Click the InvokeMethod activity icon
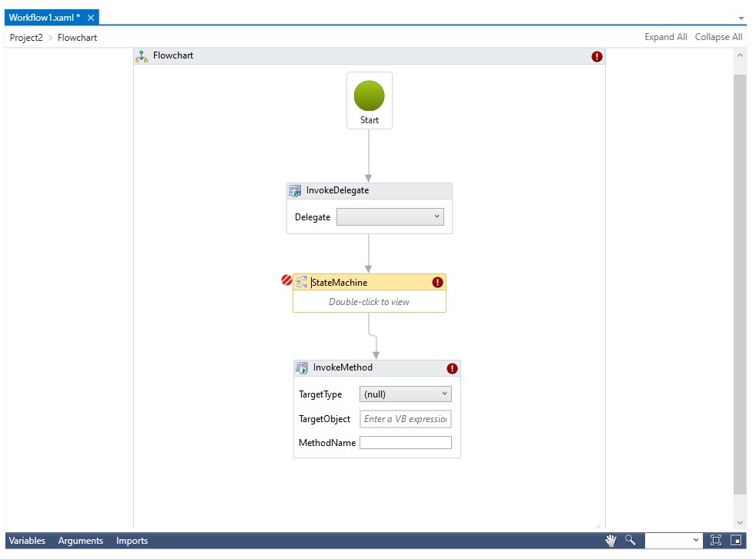 pyautogui.click(x=302, y=368)
